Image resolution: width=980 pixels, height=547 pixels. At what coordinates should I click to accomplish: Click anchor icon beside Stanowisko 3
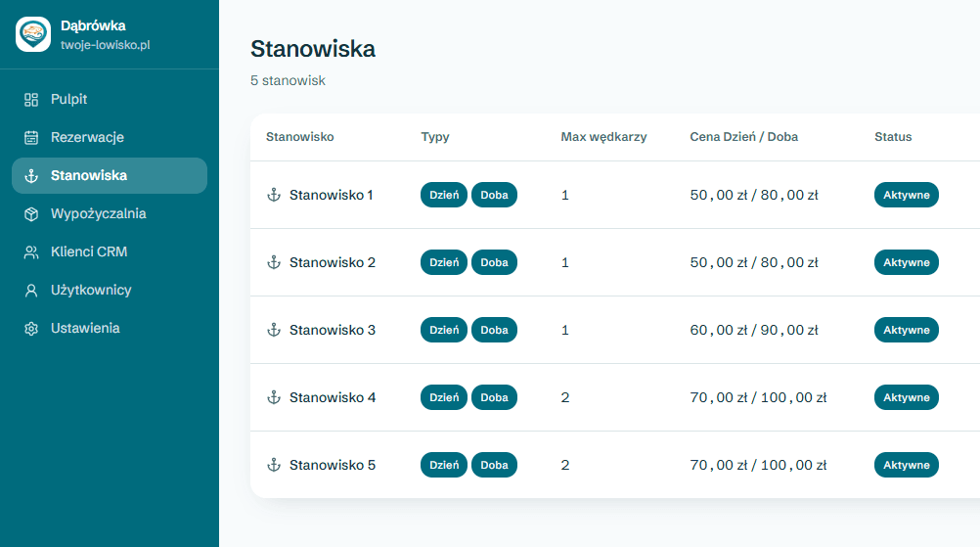pos(274,330)
